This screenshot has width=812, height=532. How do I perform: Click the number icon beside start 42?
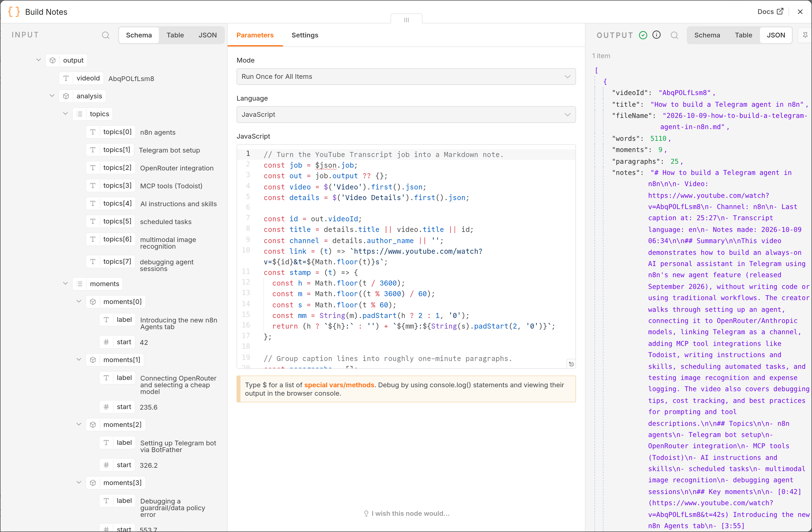(x=106, y=342)
